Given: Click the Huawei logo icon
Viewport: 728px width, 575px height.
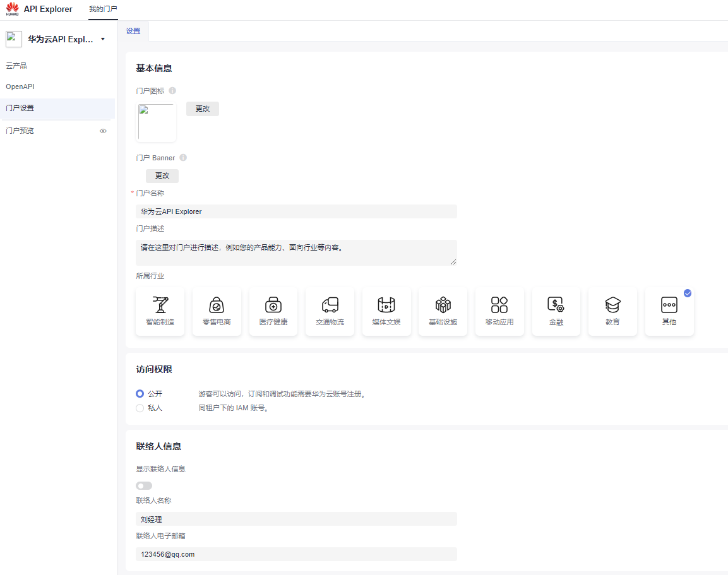Looking at the screenshot, I should 13,9.
